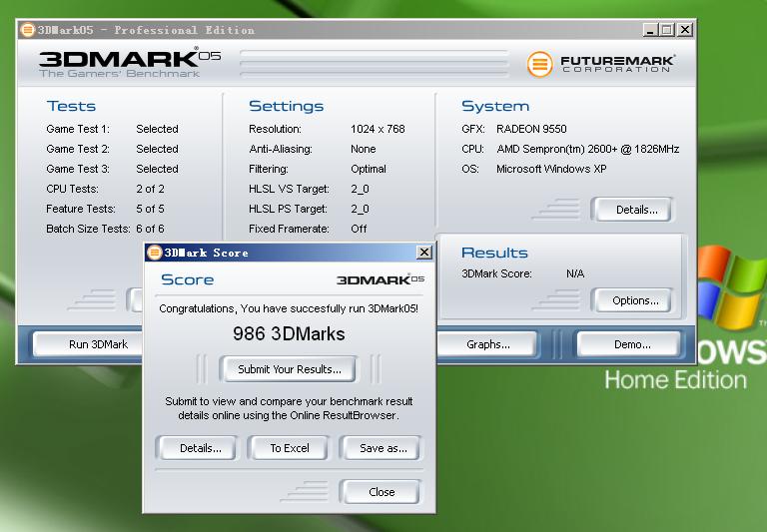767x532 pixels.
Task: Submit Your Results... online
Action: 290,369
